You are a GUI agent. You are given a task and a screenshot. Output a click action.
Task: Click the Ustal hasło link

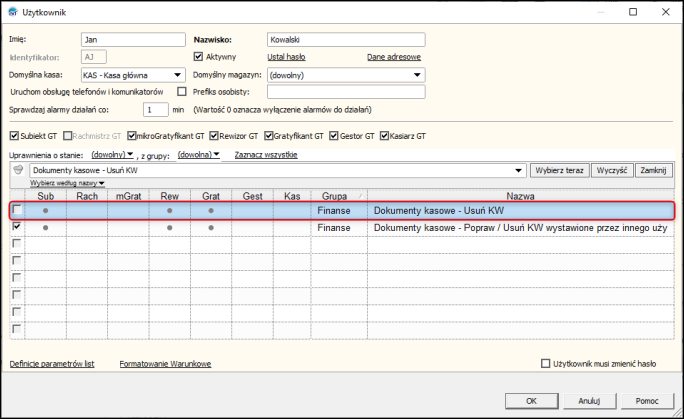(x=286, y=57)
